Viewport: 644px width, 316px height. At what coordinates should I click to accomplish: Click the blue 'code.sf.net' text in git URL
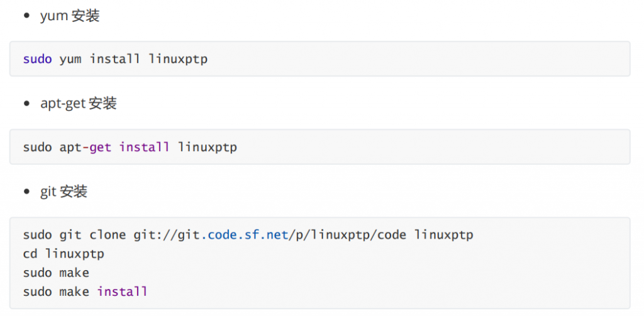[x=248, y=235]
